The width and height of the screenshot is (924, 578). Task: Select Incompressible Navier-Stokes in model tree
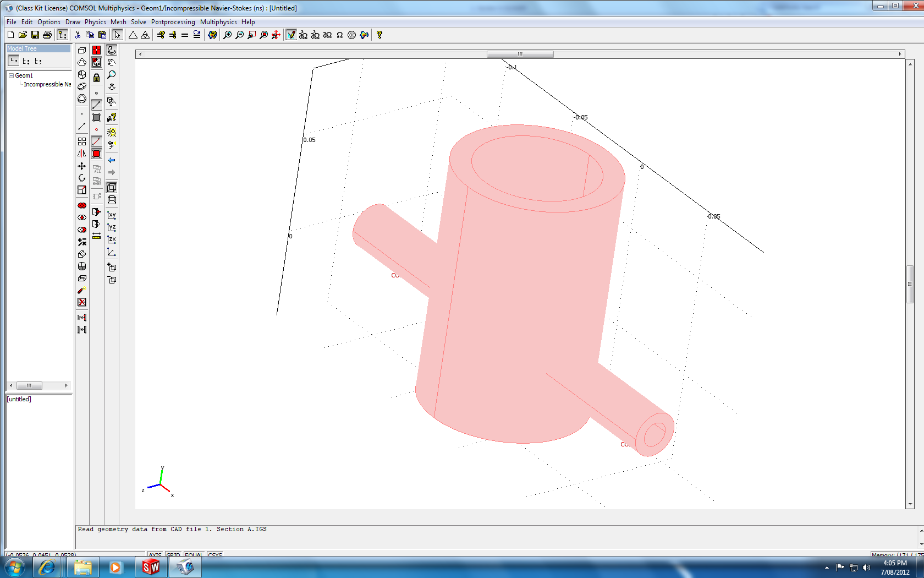point(47,84)
